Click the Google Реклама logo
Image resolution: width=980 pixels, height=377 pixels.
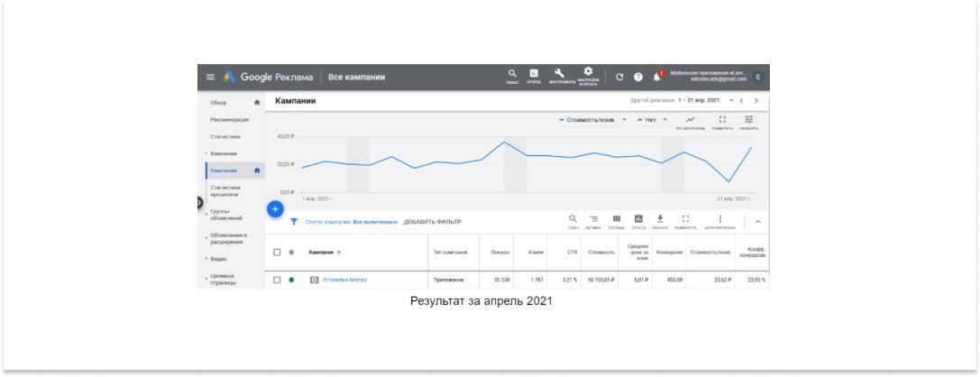(268, 77)
